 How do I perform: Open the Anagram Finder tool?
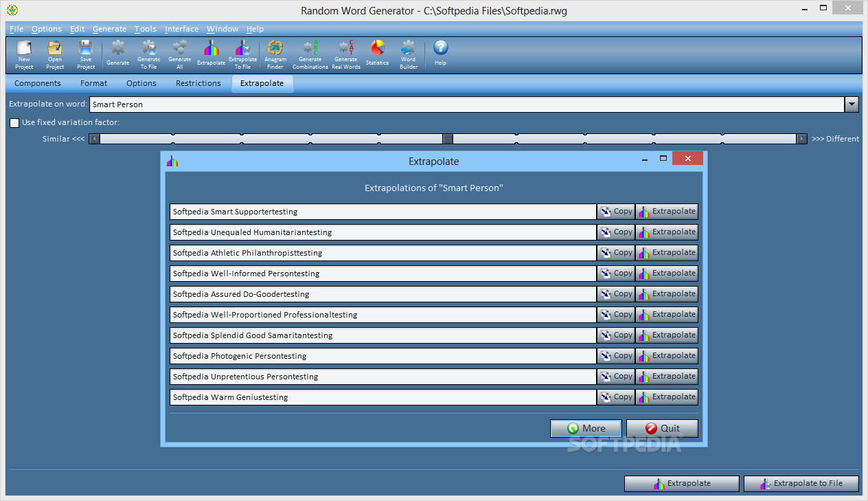pyautogui.click(x=275, y=54)
